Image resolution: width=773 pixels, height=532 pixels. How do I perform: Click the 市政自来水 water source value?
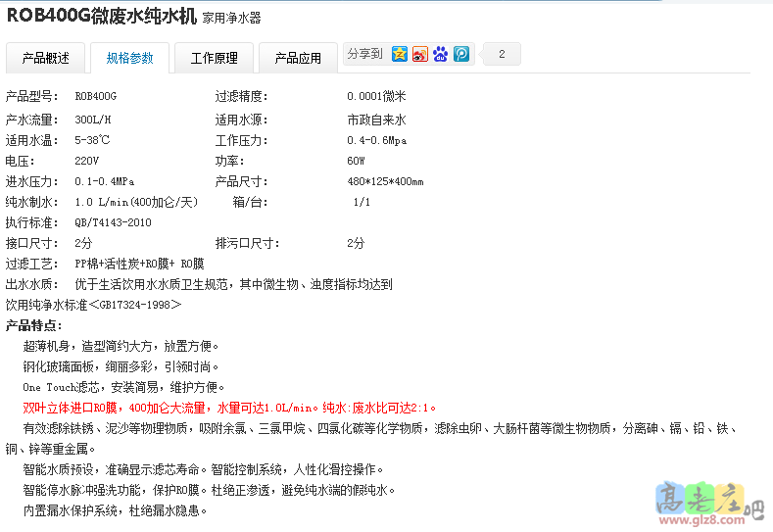coord(376,120)
